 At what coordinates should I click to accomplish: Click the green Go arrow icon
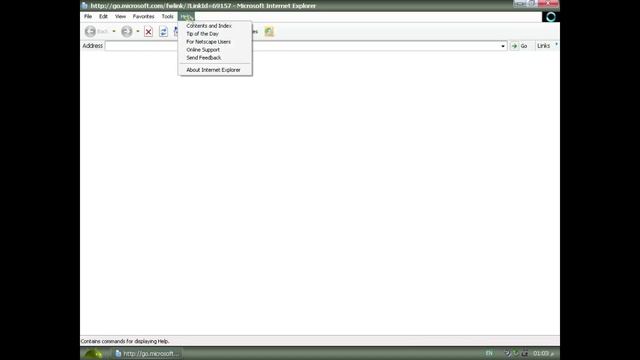click(514, 46)
